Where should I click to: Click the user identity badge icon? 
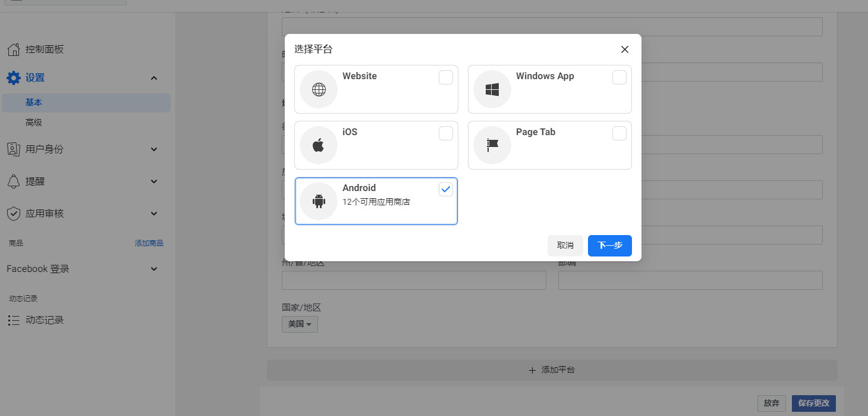pyautogui.click(x=14, y=149)
